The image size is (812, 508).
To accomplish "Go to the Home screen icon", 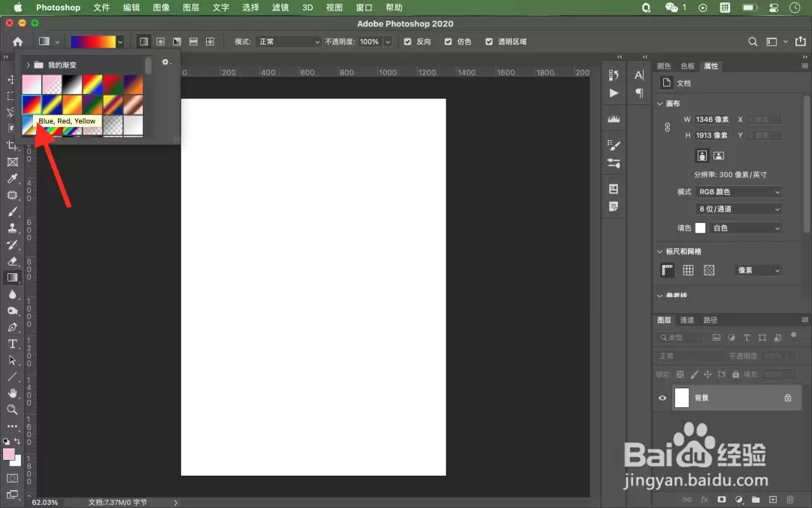I will (17, 41).
